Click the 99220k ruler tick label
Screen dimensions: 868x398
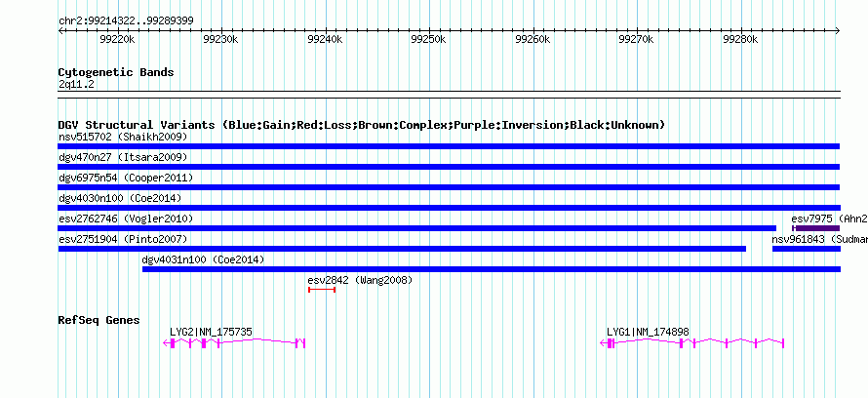pyautogui.click(x=117, y=39)
